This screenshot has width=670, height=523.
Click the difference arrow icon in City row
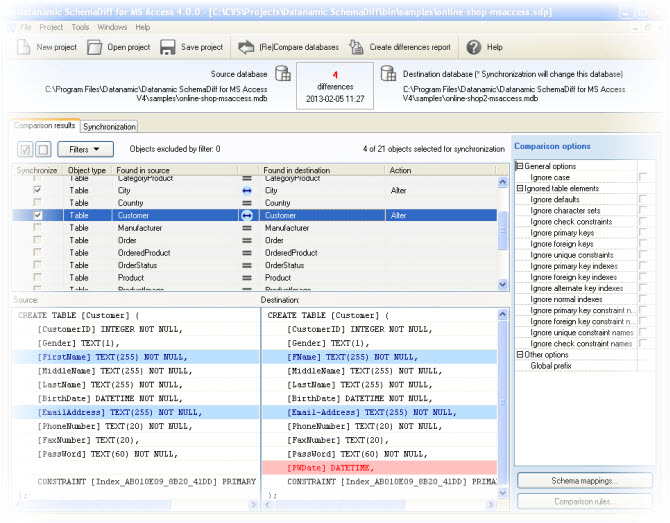coord(247,191)
